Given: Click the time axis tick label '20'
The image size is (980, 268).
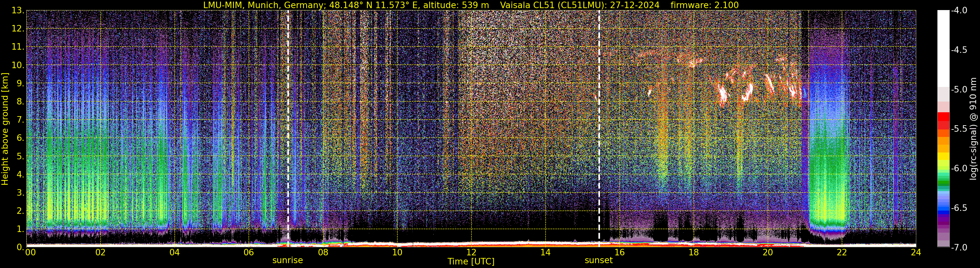Looking at the screenshot, I should [768, 252].
